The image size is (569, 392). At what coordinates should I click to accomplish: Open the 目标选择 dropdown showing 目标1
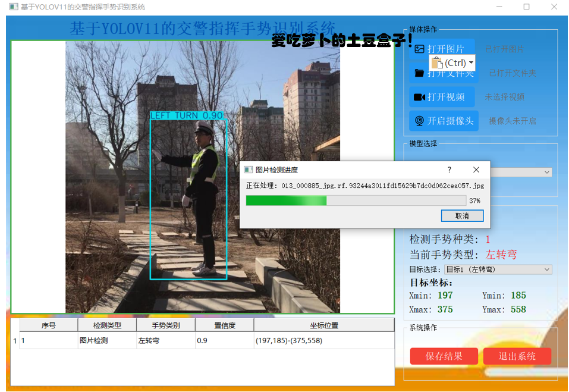pyautogui.click(x=498, y=269)
